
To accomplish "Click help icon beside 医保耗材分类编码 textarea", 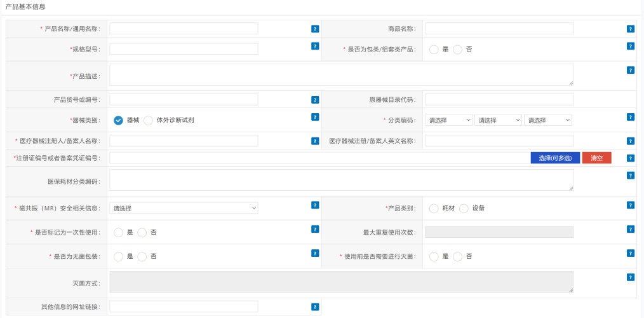I will point(630,176).
